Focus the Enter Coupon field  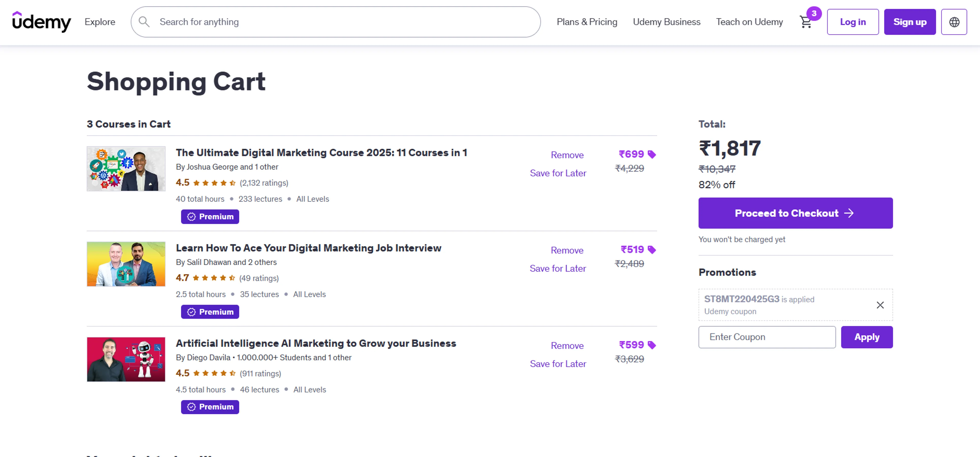[x=767, y=337]
